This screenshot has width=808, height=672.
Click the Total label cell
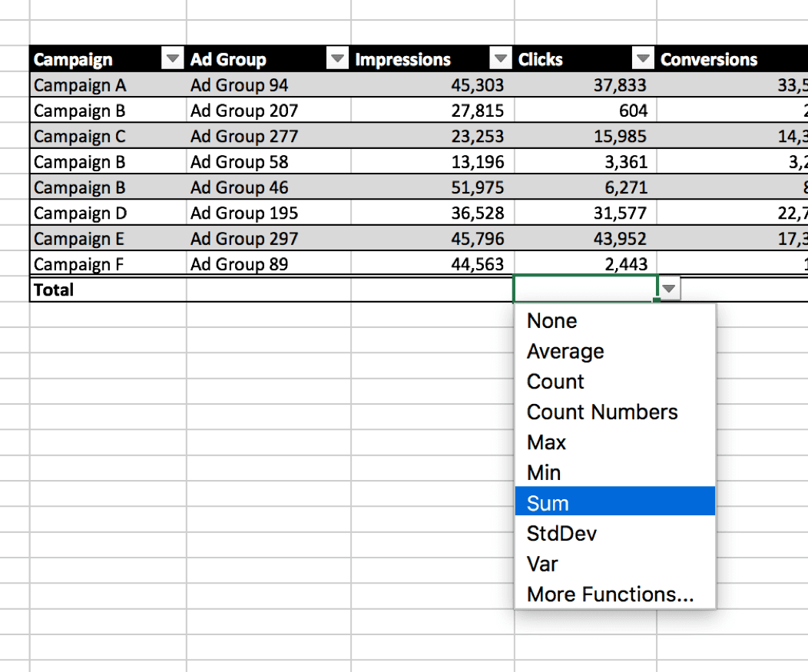108,290
